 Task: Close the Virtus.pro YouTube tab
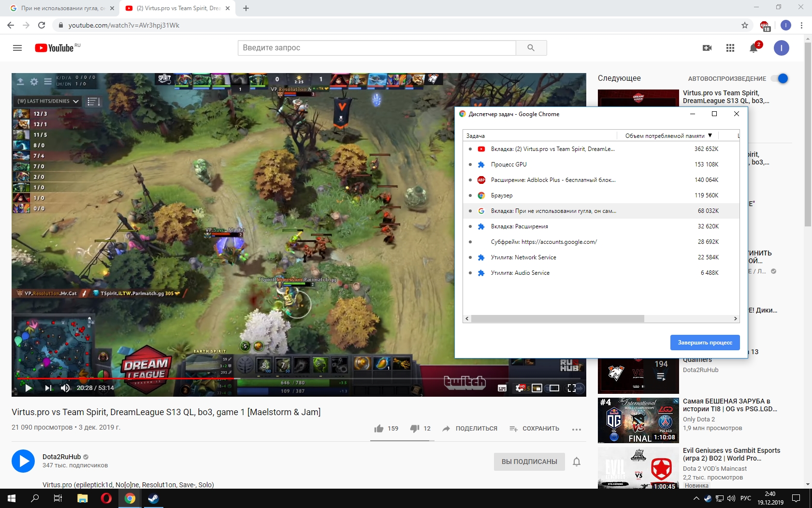(228, 8)
